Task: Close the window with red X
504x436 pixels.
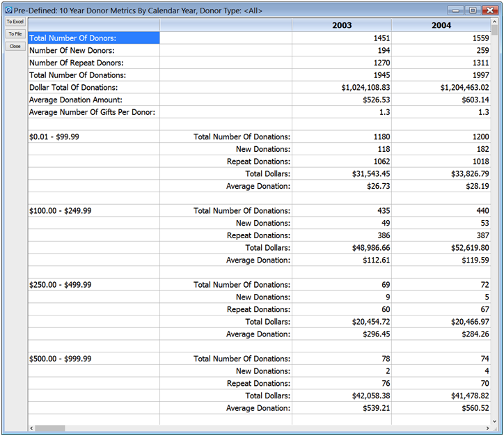Action: [490, 10]
